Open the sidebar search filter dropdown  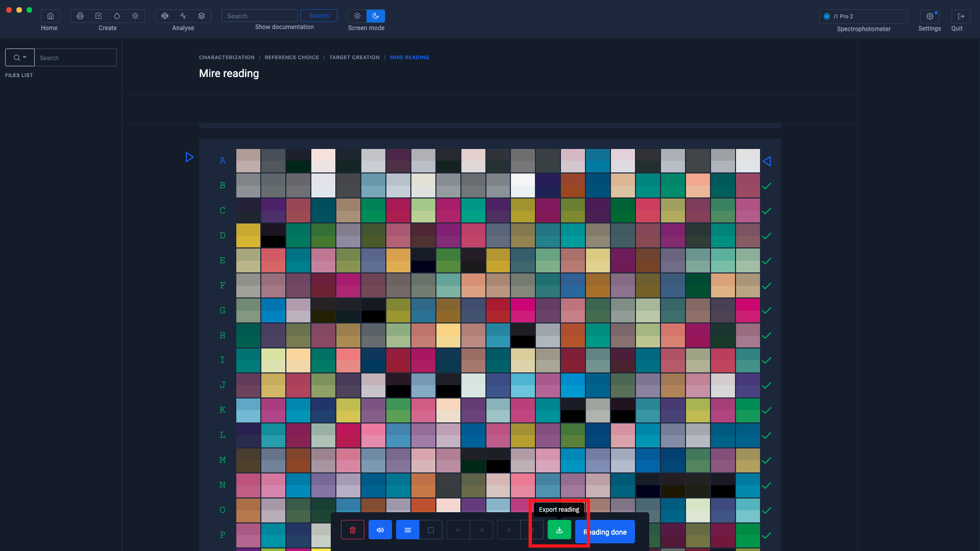(x=20, y=58)
